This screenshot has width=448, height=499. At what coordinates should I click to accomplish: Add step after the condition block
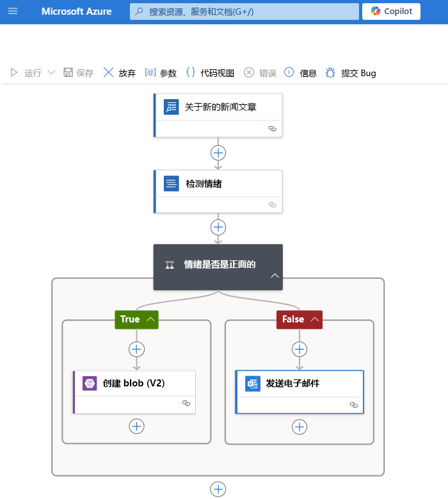[218, 489]
